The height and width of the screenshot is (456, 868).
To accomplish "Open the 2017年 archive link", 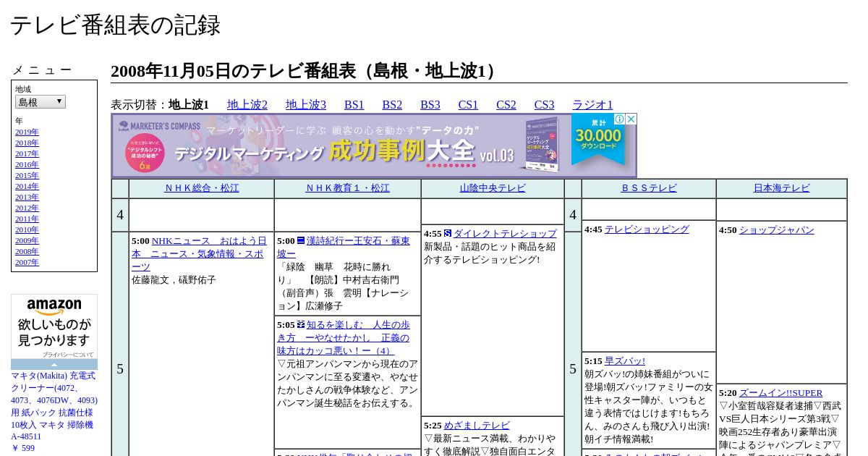I will click(27, 153).
